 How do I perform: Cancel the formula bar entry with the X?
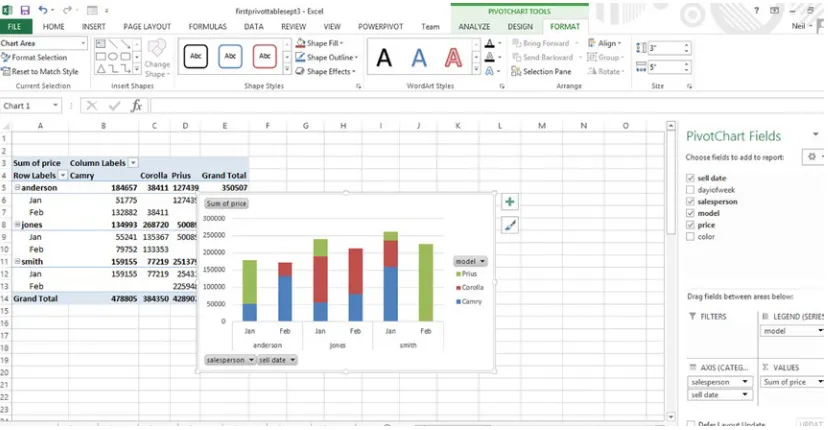click(x=92, y=106)
